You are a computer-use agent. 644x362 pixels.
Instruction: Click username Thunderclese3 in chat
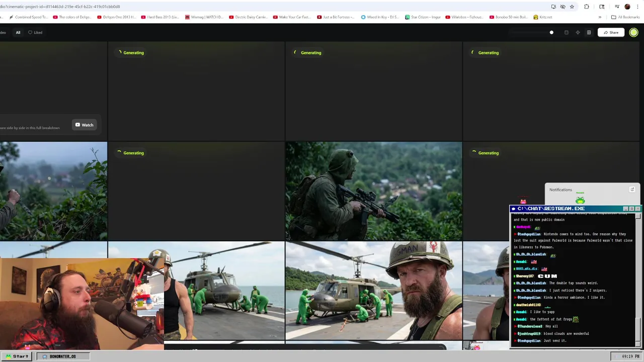(529, 326)
